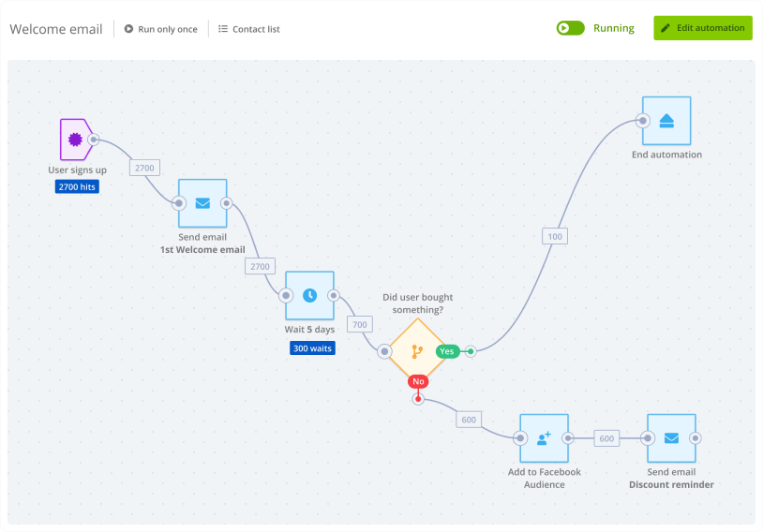Open the Add to Facebook Audience node
This screenshot has height=532, width=763.
[544, 438]
